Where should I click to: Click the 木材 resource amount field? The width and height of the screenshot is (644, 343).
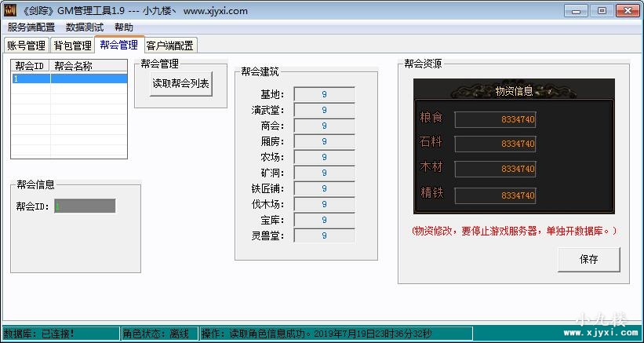tap(495, 169)
